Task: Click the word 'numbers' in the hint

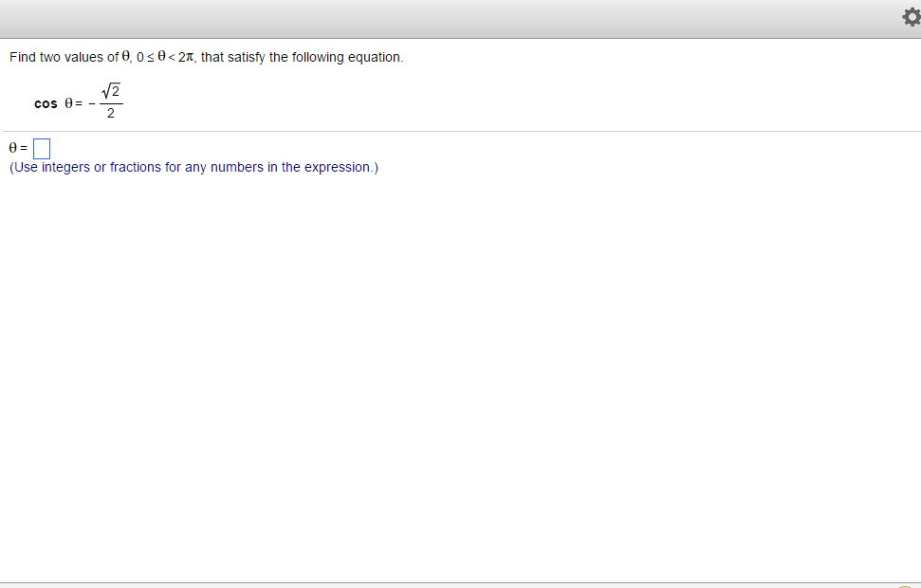Action: coord(237,168)
